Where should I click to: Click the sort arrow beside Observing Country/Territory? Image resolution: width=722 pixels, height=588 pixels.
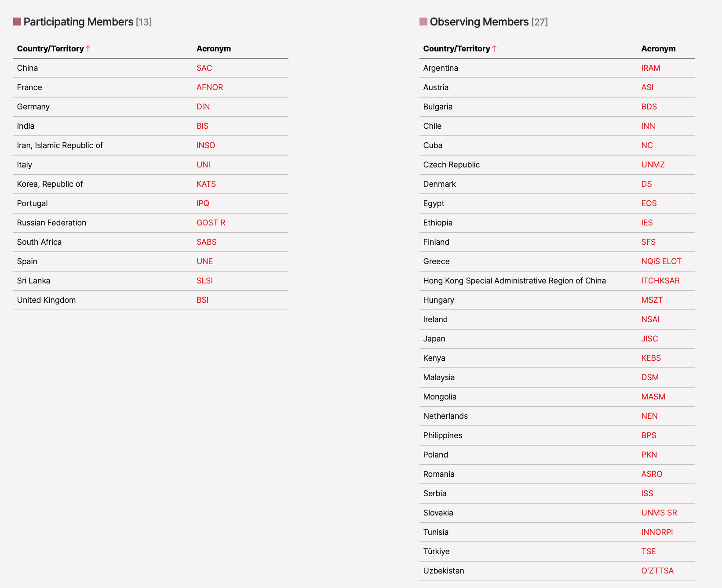[x=494, y=49]
